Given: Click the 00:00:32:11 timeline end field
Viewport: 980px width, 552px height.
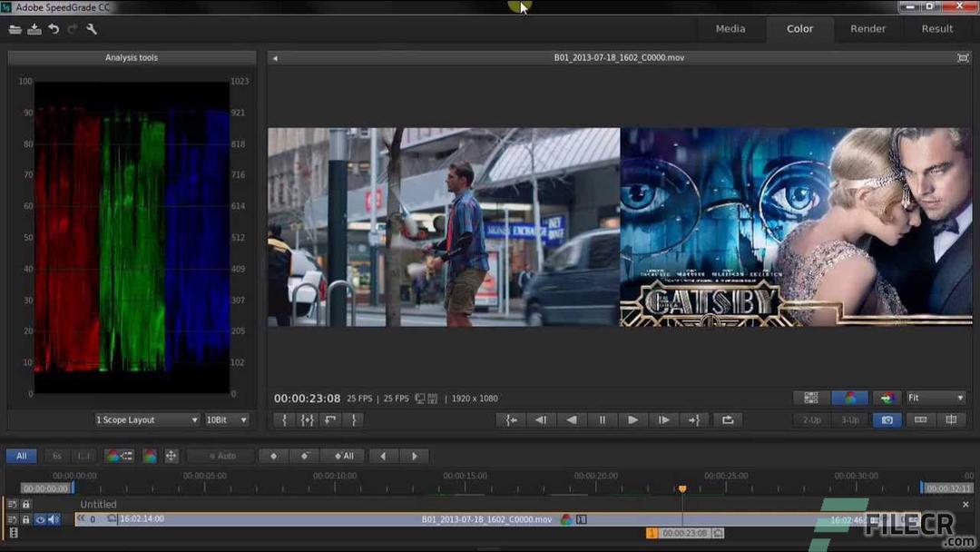Looking at the screenshot, I should pyautogui.click(x=949, y=488).
